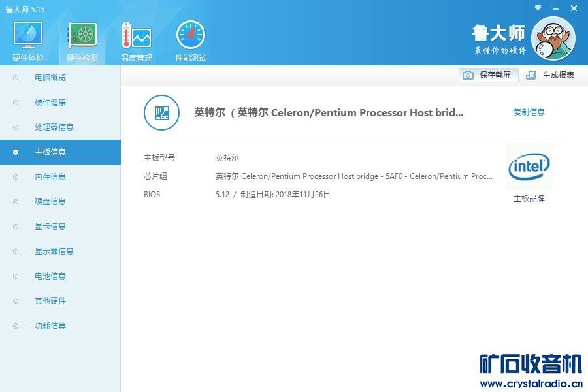
Task: Click the 鲁大师 brand logo text
Action: tap(498, 33)
